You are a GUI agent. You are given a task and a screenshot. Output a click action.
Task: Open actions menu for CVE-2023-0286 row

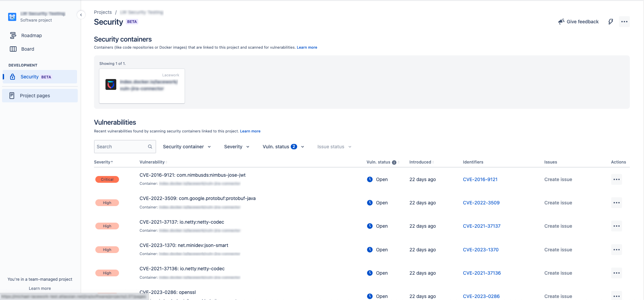point(617,296)
